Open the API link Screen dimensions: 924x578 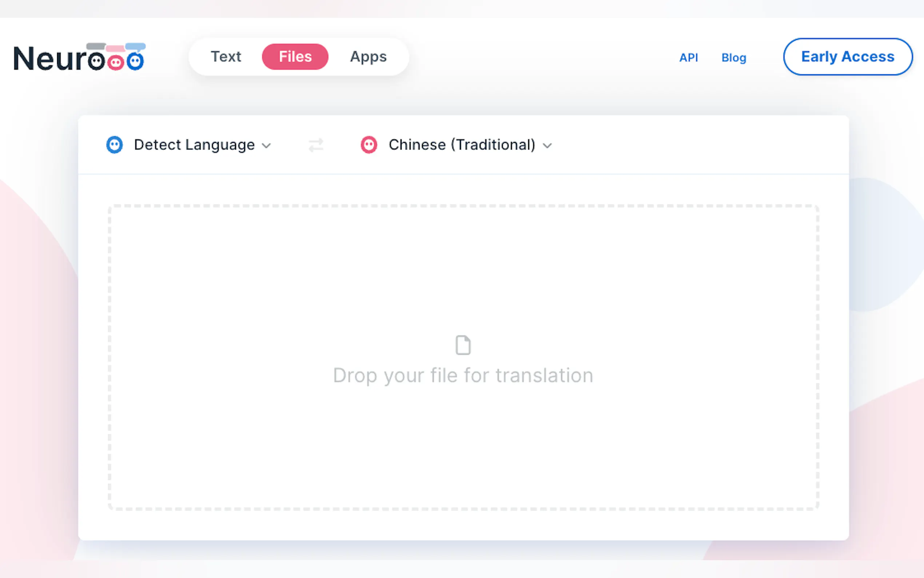pyautogui.click(x=688, y=58)
